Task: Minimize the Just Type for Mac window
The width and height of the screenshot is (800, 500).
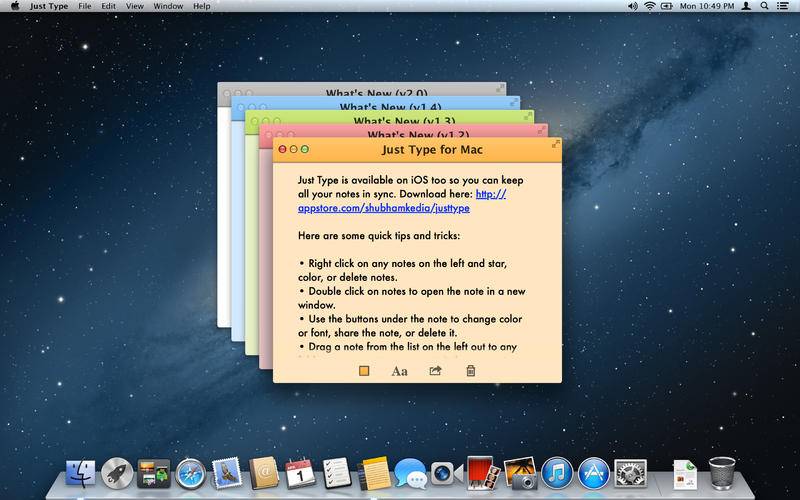Action: pyautogui.click(x=293, y=149)
